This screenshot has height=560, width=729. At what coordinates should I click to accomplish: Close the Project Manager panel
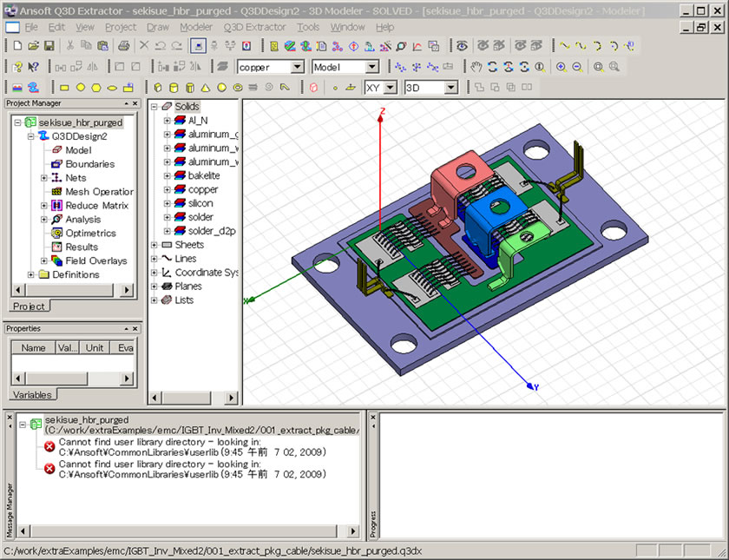(135, 103)
